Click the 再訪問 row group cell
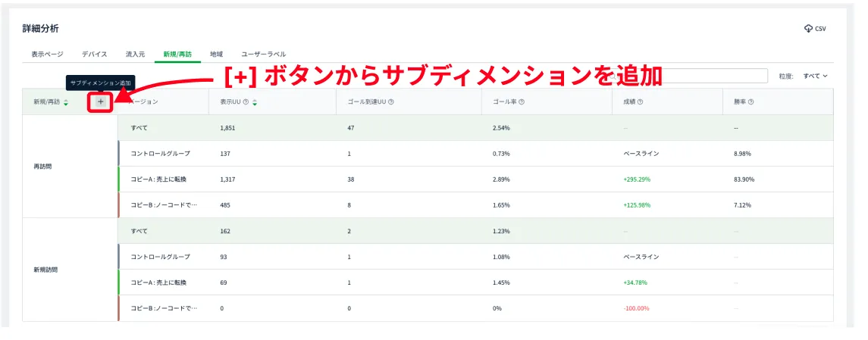This screenshot has height=340, width=868. 70,167
